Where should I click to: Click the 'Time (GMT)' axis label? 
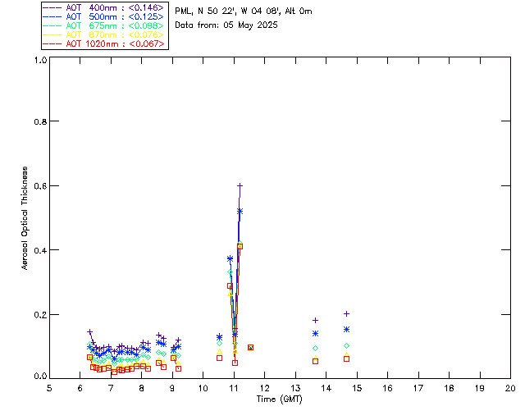tap(279, 399)
